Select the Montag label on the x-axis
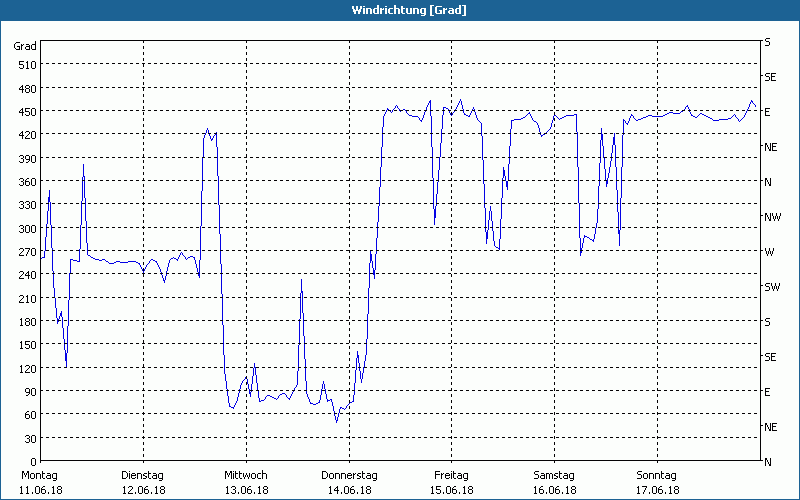 (x=40, y=475)
